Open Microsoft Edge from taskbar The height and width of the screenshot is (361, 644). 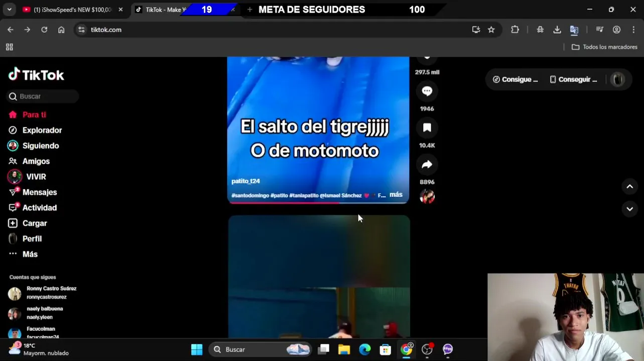[365, 349]
